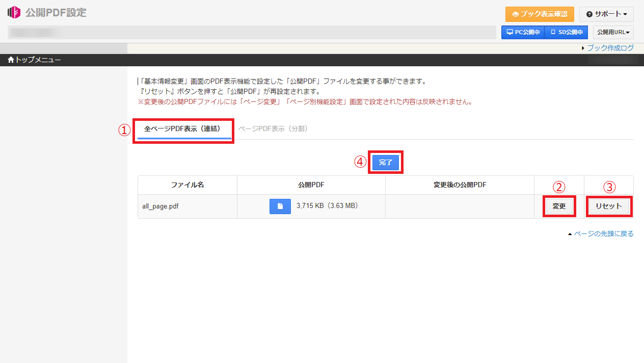Click the book app logo icon
This screenshot has width=644, height=363.
(14, 12)
